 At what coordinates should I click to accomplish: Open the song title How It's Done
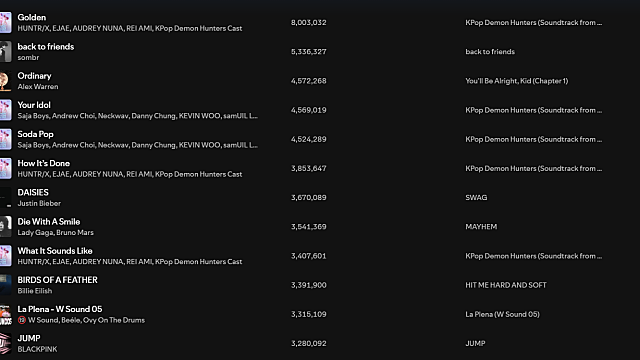[x=44, y=163]
